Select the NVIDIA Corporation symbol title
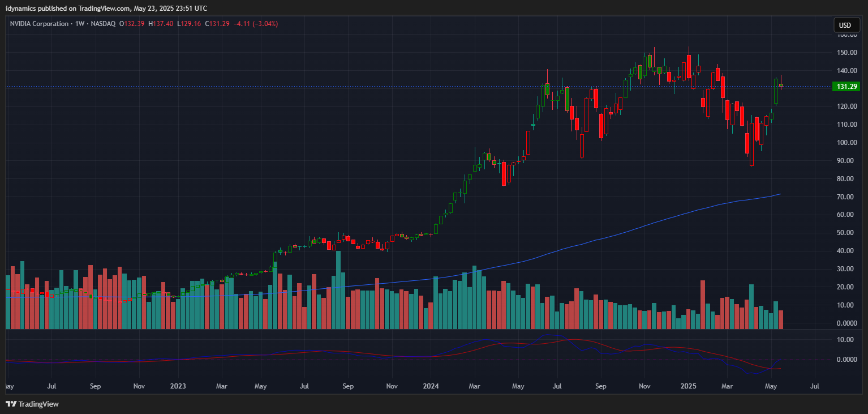This screenshot has width=868, height=414. [38, 24]
